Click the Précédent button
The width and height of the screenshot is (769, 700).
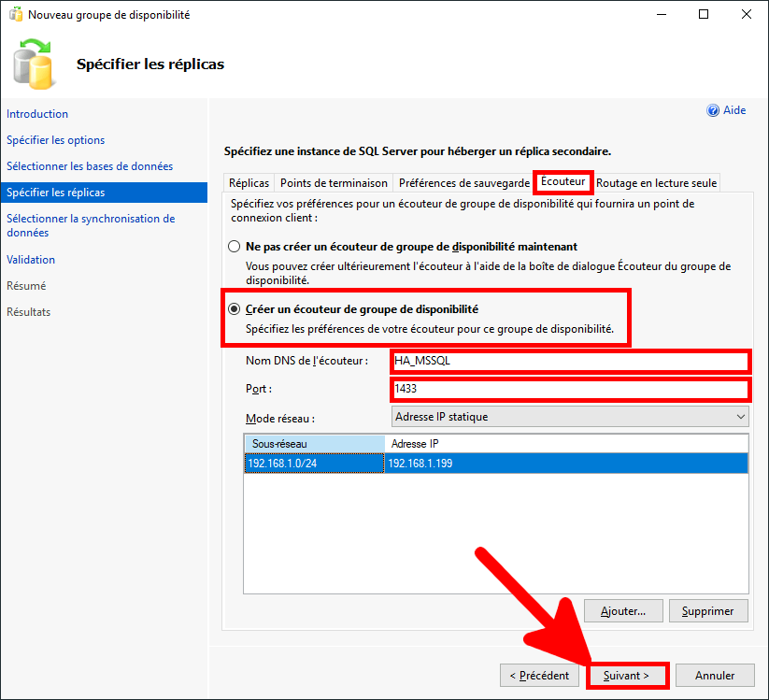click(539, 675)
